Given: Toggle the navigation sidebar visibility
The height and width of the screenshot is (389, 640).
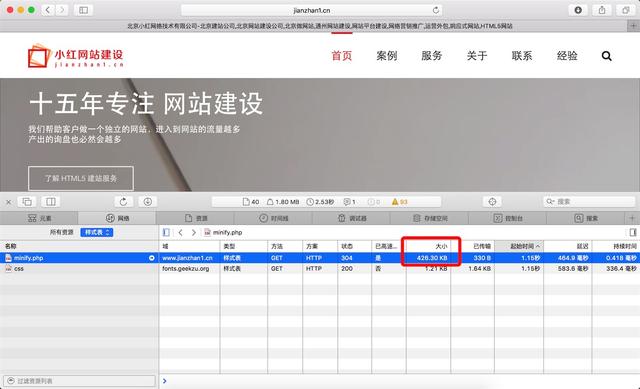Looking at the screenshot, I should (166, 232).
